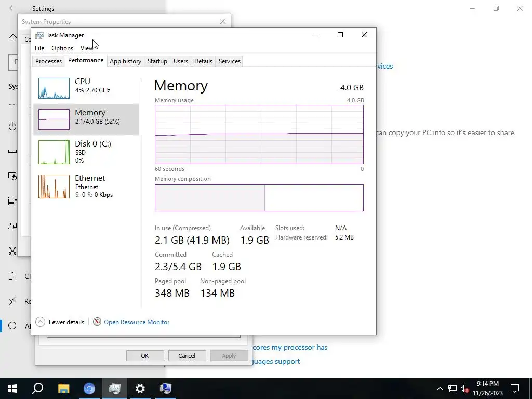Viewport: 532px width, 399px height.
Task: Click OK in System Properties dialog
Action: pos(145,355)
